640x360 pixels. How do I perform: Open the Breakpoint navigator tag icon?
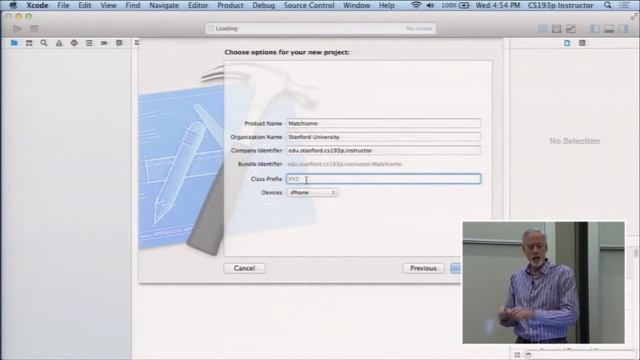[104, 43]
